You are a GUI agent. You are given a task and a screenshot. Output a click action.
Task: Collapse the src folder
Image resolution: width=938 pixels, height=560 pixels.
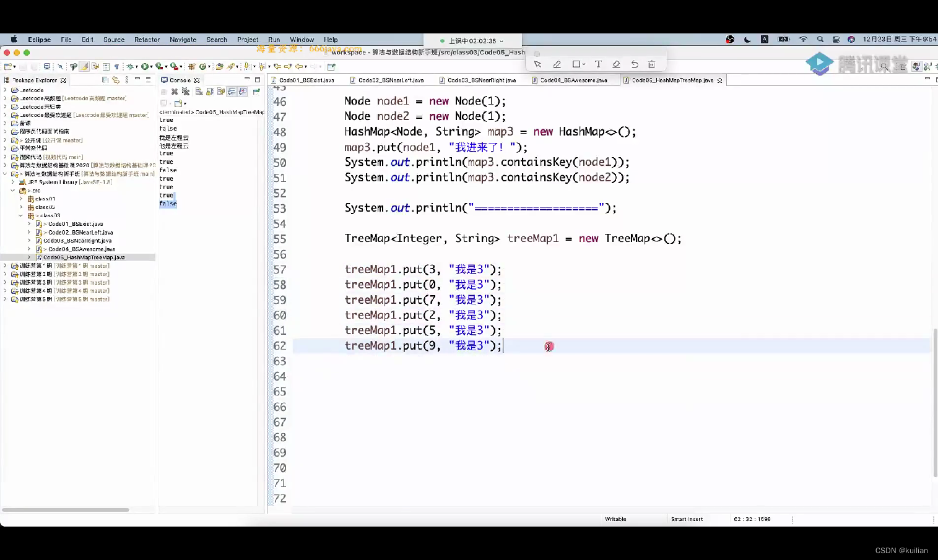pos(13,191)
